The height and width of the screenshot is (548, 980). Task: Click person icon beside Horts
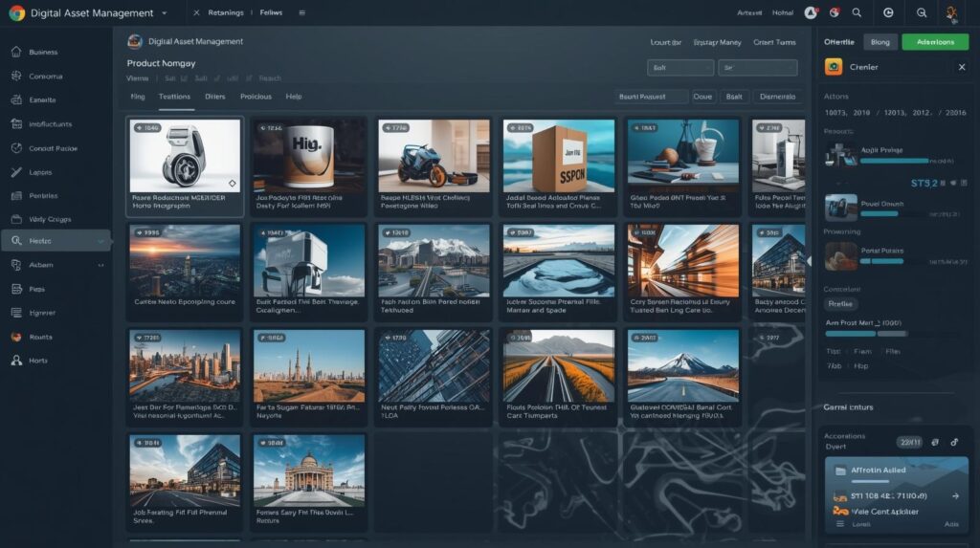tap(16, 361)
